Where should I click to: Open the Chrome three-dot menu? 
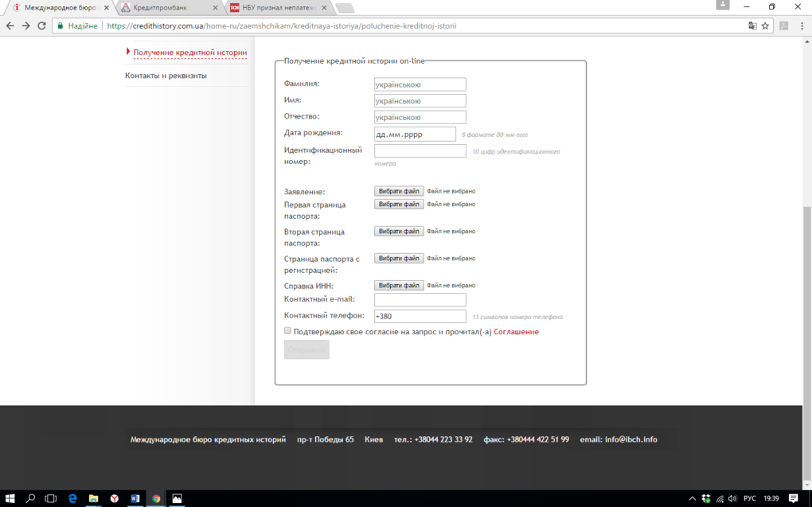(802, 25)
